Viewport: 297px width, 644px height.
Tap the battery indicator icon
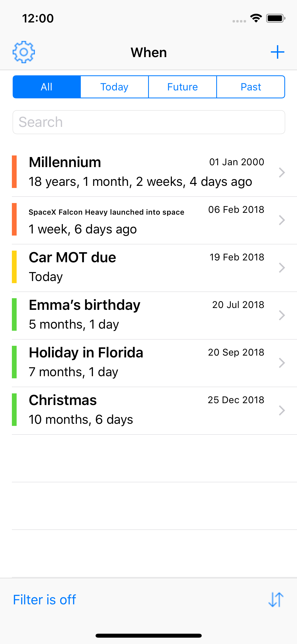point(276,18)
